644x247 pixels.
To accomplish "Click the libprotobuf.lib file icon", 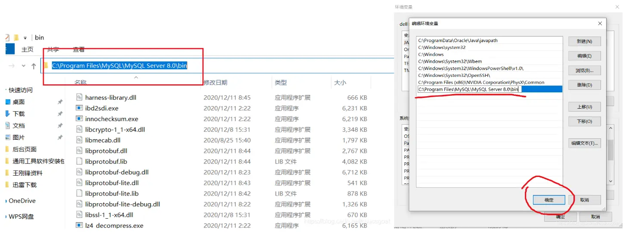I will click(79, 162).
